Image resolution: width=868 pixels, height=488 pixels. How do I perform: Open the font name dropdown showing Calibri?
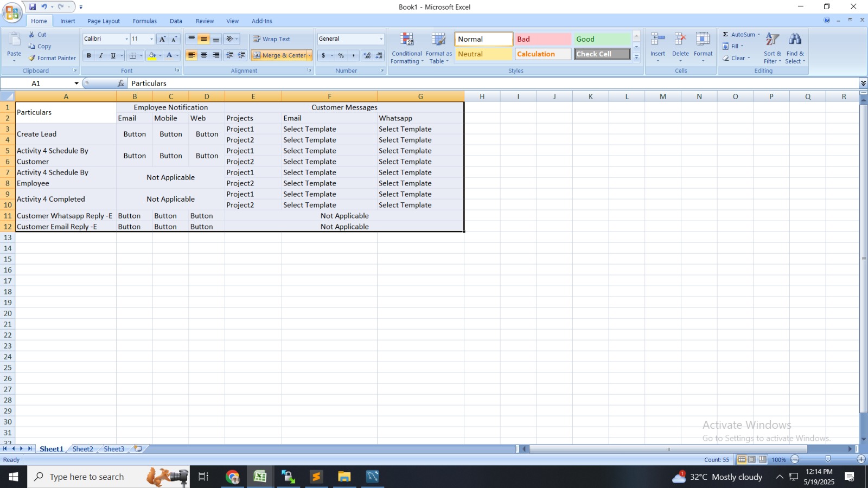click(126, 39)
